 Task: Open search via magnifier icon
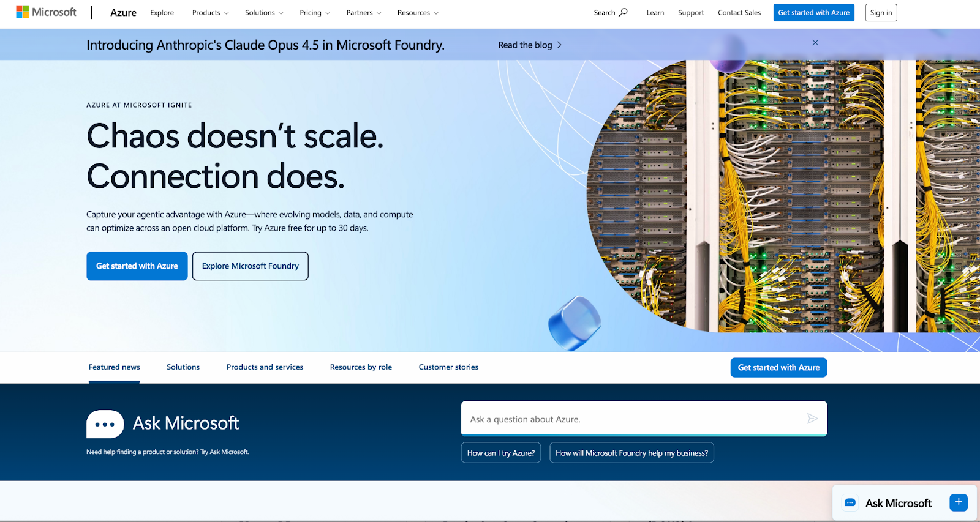(x=624, y=12)
